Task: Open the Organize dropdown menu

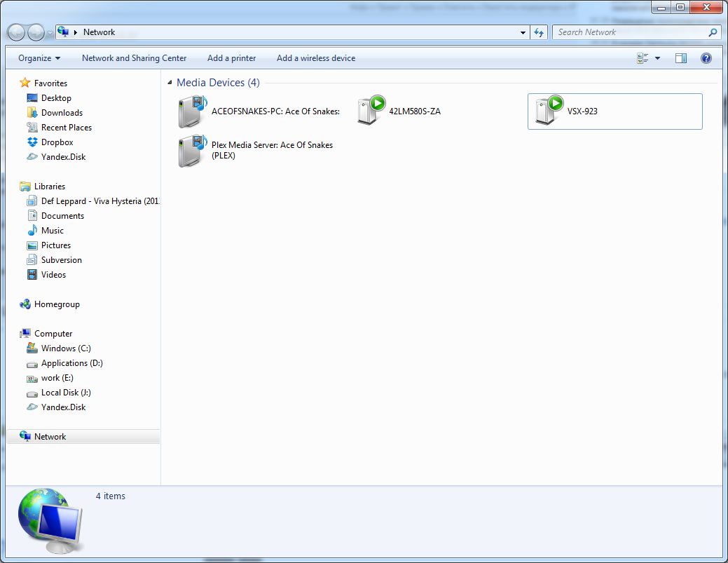Action: click(39, 58)
